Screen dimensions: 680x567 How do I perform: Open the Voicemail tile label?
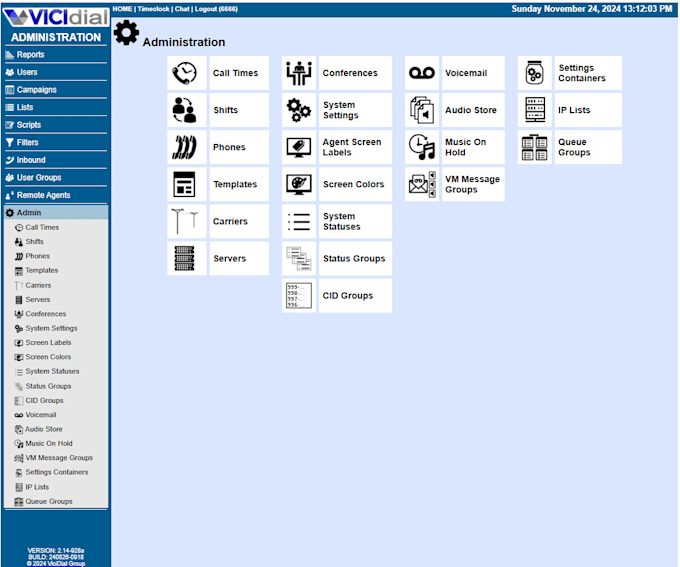point(473,73)
